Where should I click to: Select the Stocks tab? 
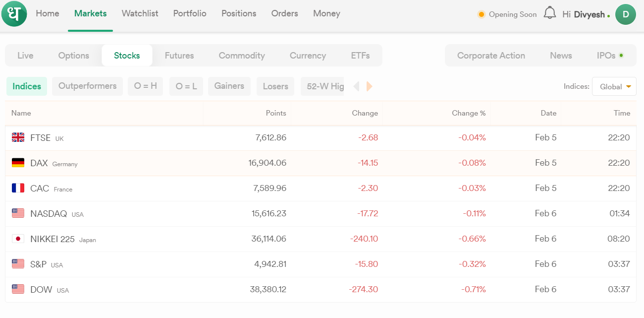tap(127, 56)
